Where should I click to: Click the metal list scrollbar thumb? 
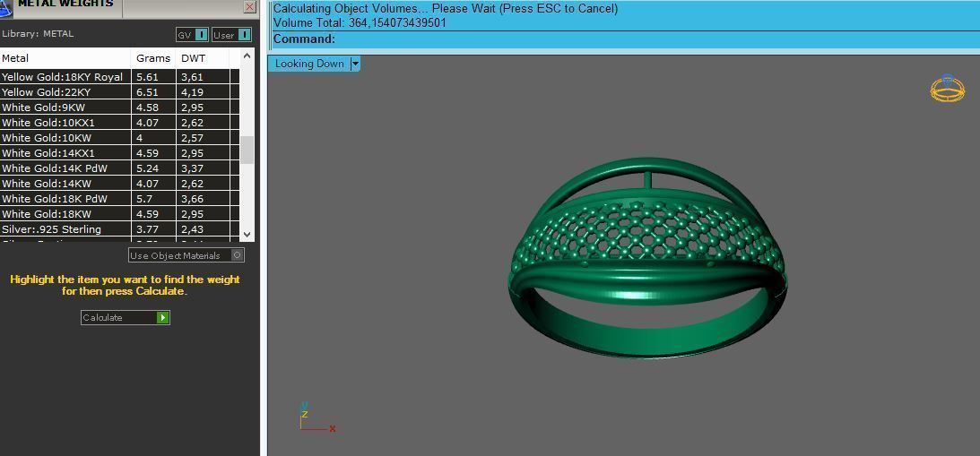[x=247, y=150]
